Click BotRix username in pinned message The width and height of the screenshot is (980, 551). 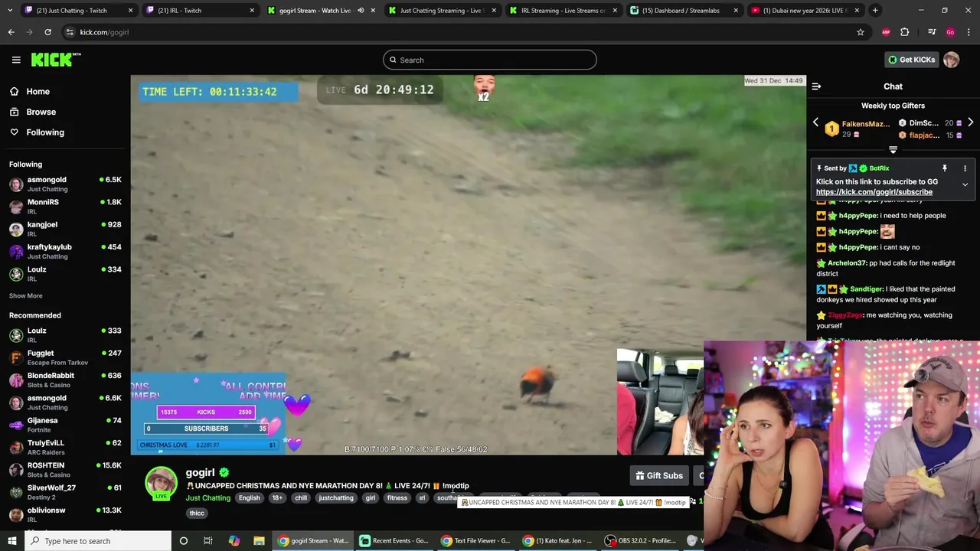coord(879,168)
